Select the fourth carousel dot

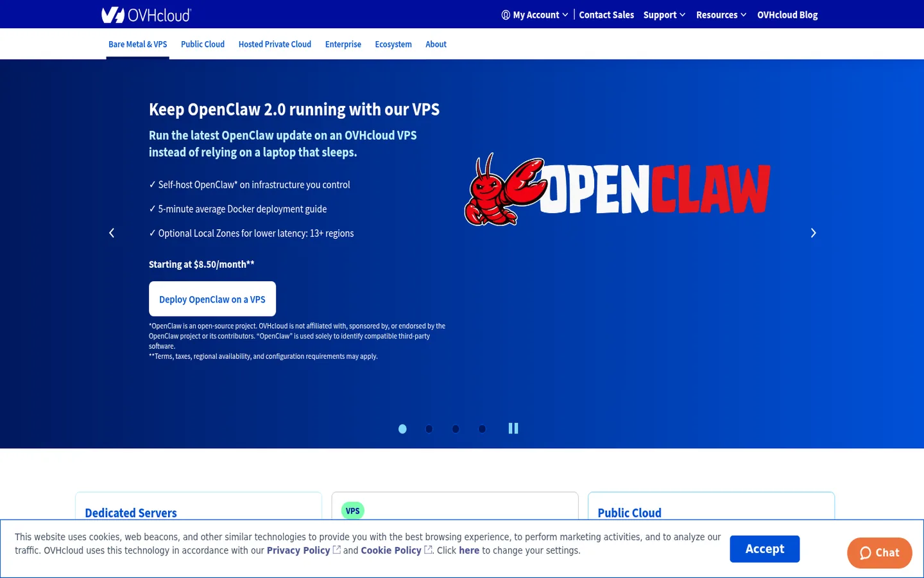[483, 429]
